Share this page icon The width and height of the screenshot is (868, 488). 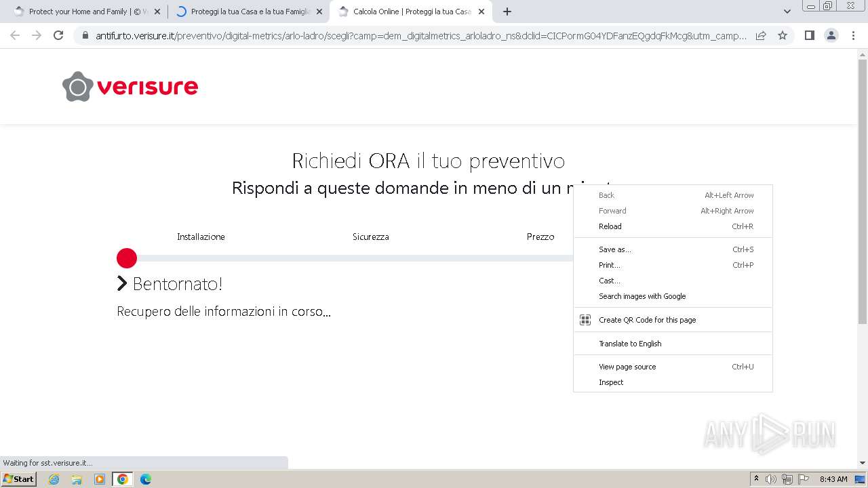coord(761,36)
